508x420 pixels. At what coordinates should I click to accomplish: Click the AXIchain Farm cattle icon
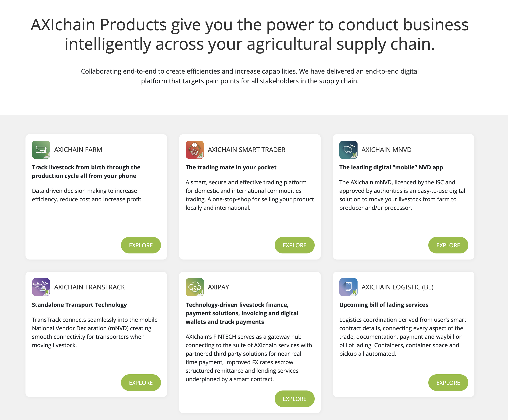[41, 150]
